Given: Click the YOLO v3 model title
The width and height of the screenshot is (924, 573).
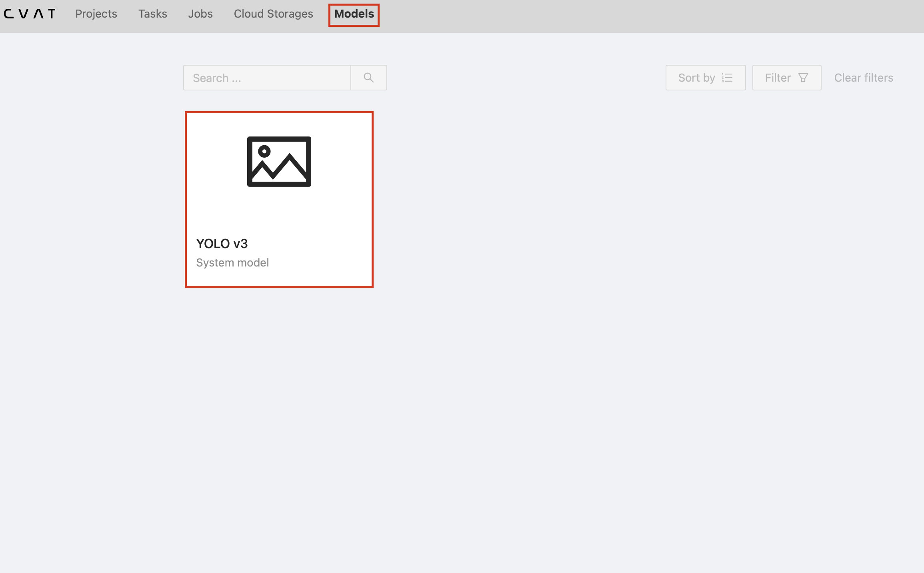Looking at the screenshot, I should (222, 244).
